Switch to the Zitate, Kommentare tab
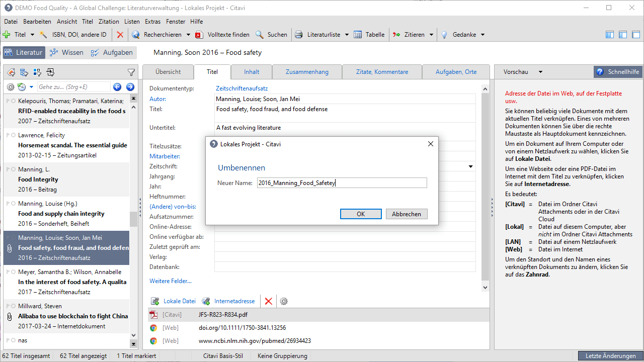This screenshot has width=644, height=362. pos(382,72)
